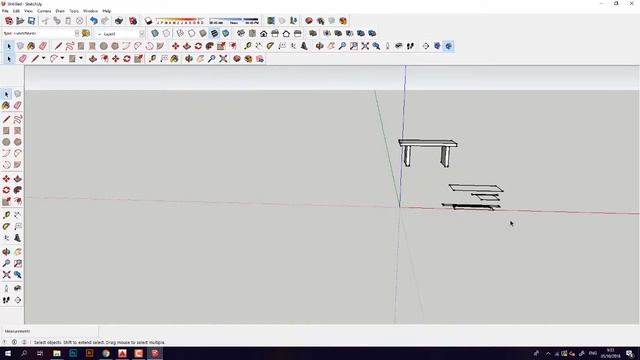
Task: Choose the Polygon tool in the left toolbar
Action: pyautogui.click(x=18, y=142)
